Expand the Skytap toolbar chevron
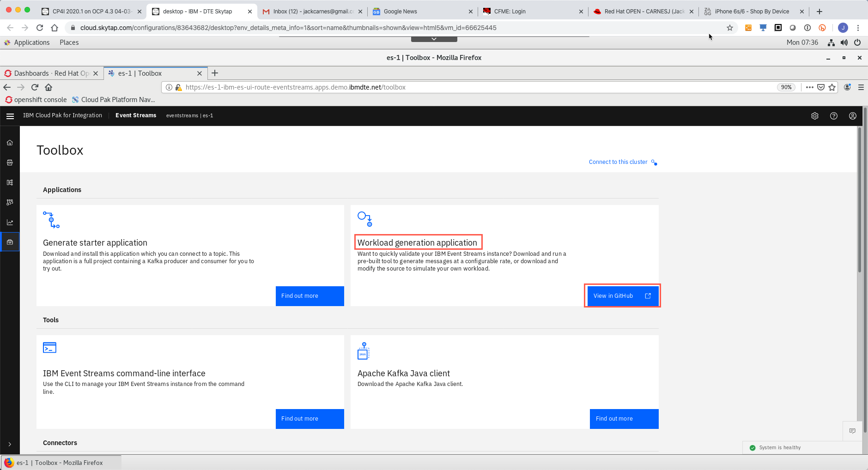Image resolution: width=868 pixels, height=470 pixels. click(x=434, y=39)
